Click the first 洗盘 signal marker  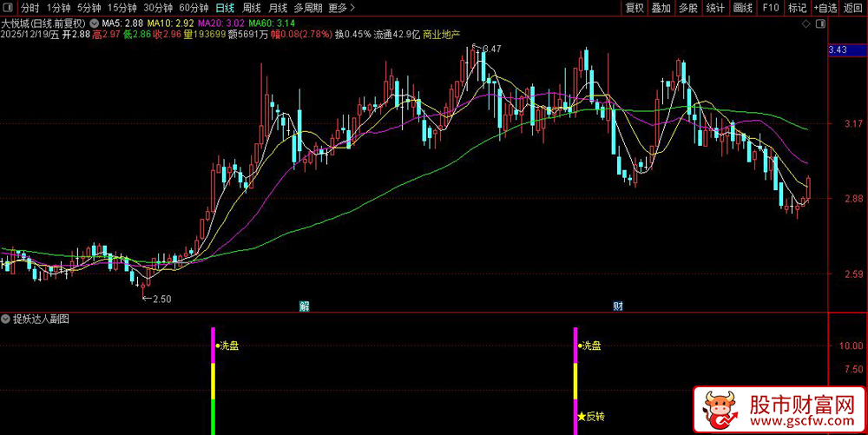[227, 346]
